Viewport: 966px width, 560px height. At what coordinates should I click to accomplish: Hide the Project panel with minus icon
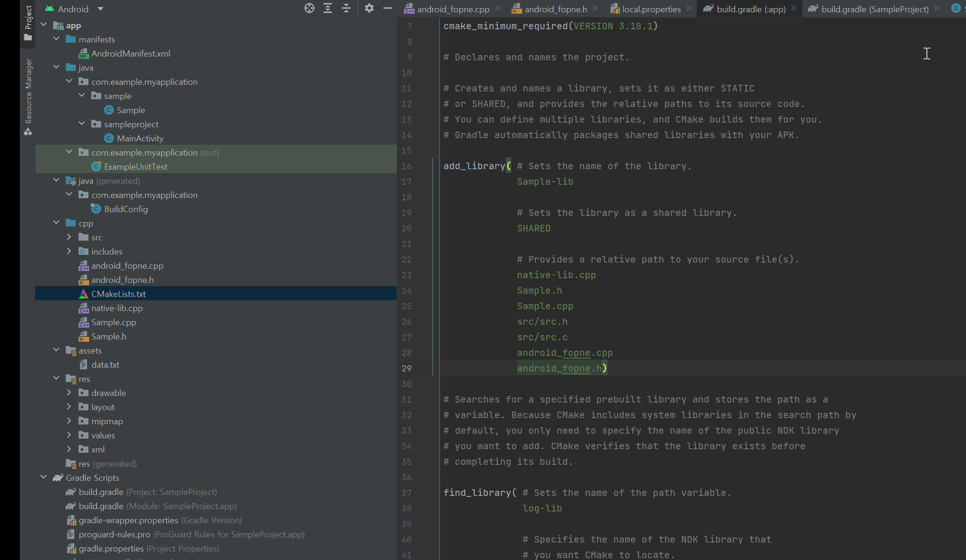[x=388, y=8]
